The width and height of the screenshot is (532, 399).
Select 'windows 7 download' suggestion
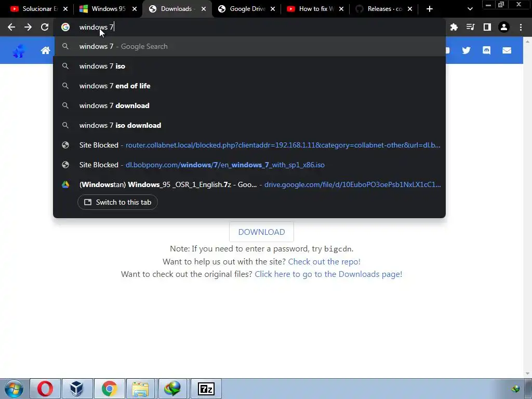point(249,105)
